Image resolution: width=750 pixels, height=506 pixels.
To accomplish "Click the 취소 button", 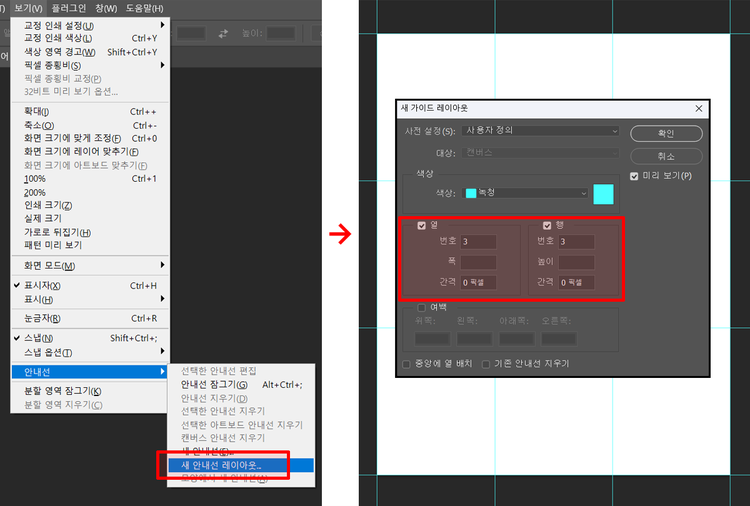I will [x=666, y=156].
